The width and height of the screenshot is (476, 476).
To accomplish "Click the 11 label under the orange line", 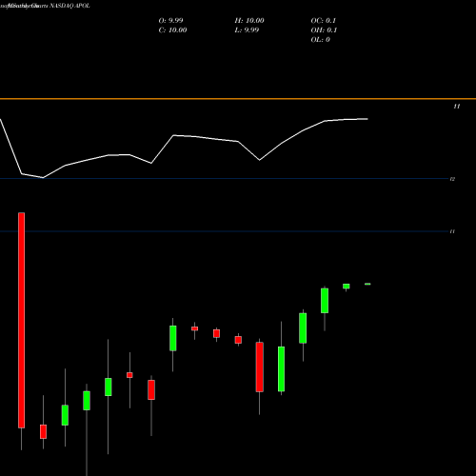I will pos(457,107).
